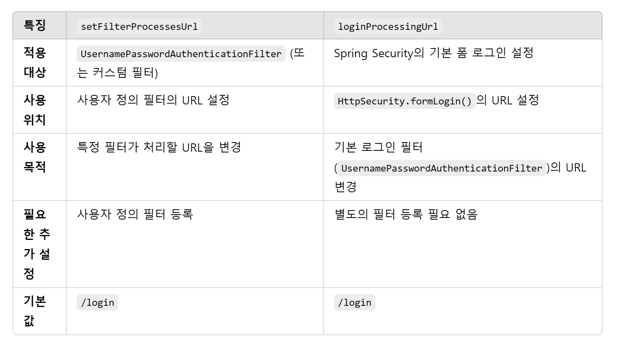
Task: Click /login under the loginProcessingUrl column
Action: click(355, 302)
